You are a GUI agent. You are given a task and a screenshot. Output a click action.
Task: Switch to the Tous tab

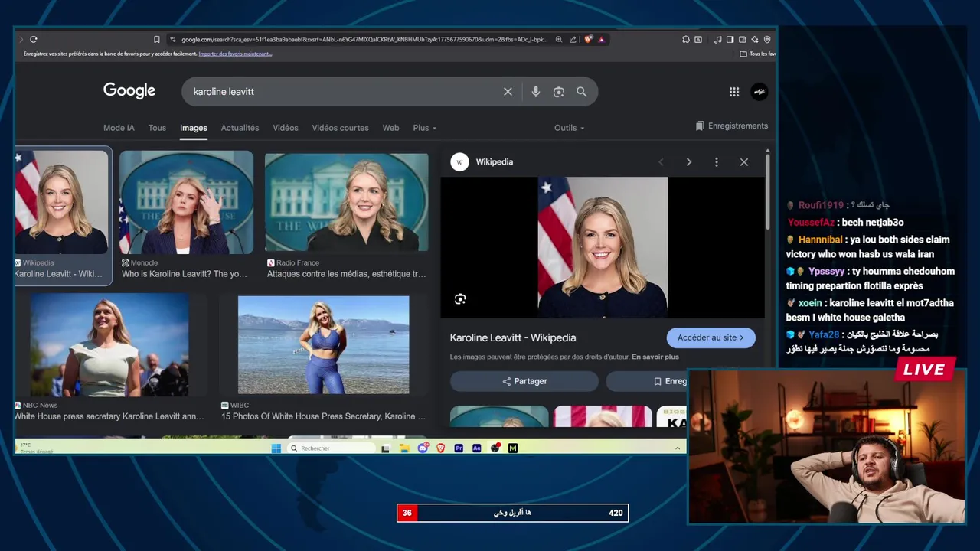pyautogui.click(x=157, y=128)
